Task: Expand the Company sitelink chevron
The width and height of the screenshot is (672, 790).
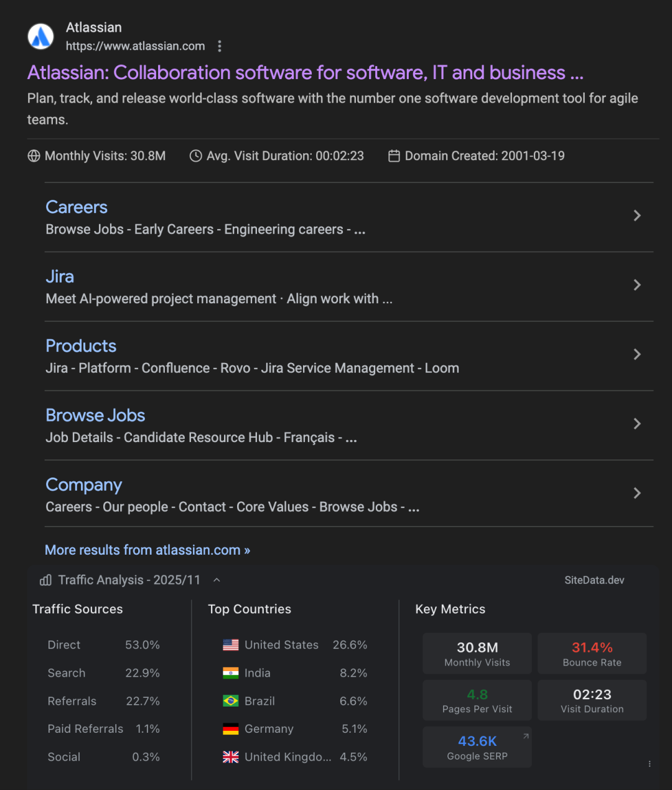Action: 637,493
